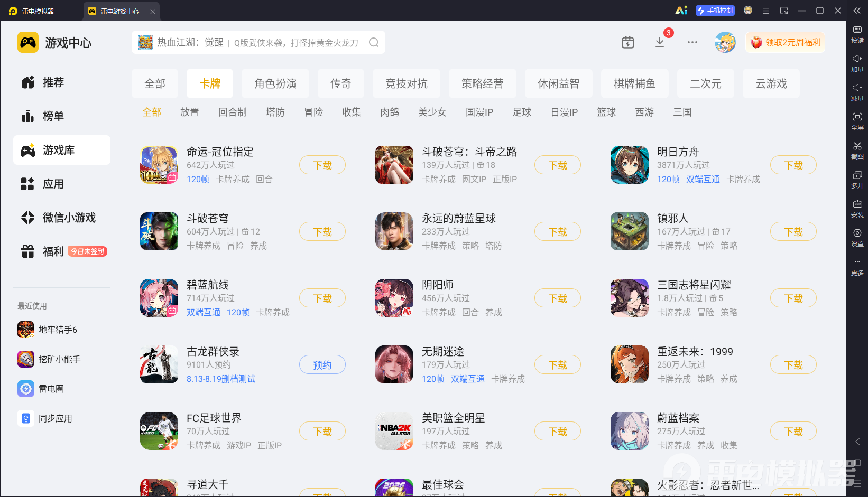The height and width of the screenshot is (497, 868).
Task: Open 福利 benefits page
Action: click(x=62, y=251)
